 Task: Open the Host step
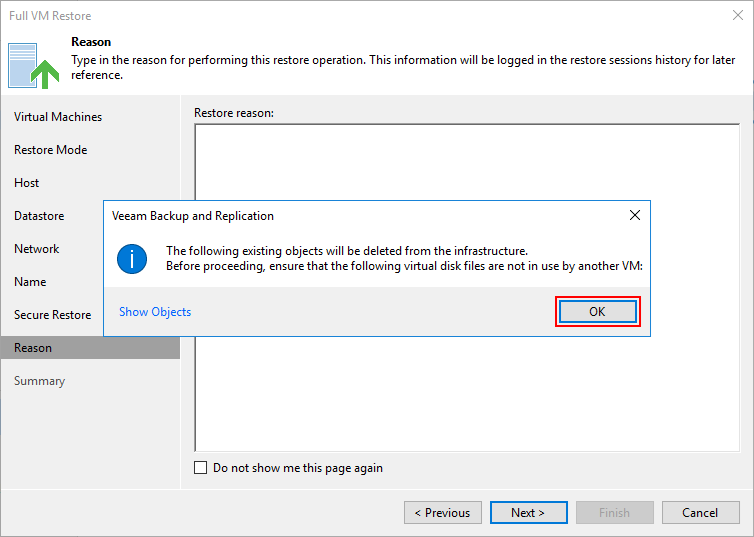tap(26, 183)
